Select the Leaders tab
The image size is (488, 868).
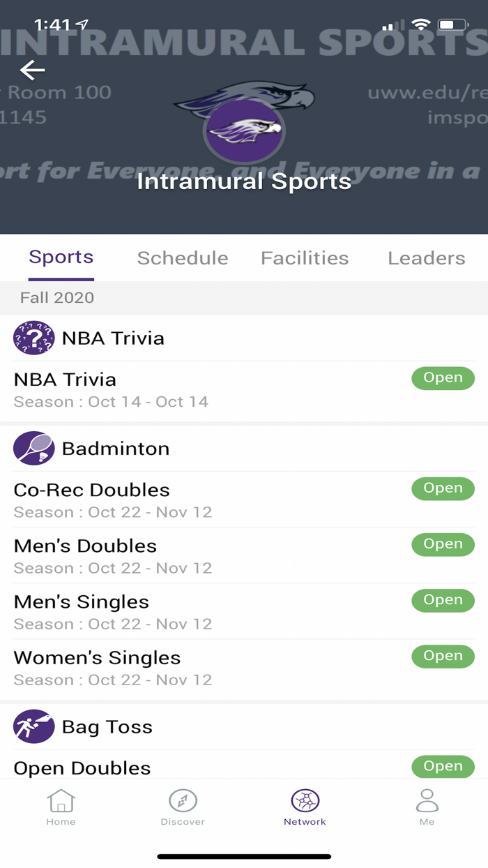coord(427,258)
